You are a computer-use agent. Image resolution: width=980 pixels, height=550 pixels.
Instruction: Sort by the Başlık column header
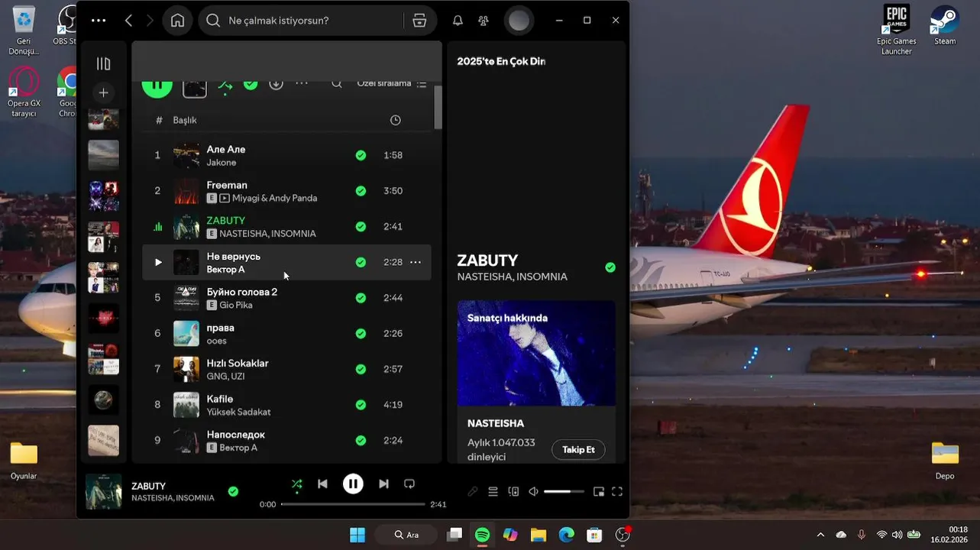185,120
